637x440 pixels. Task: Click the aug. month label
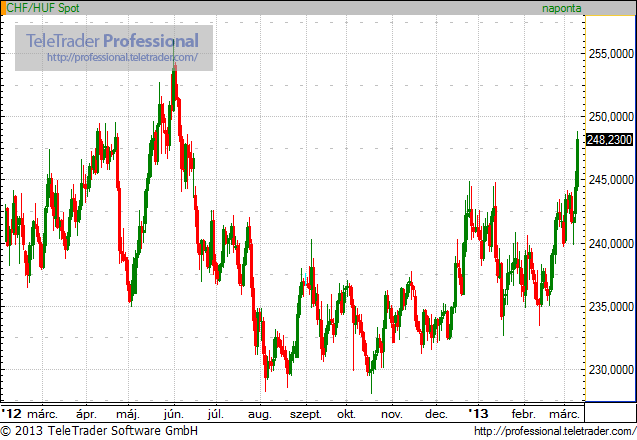coord(260,415)
